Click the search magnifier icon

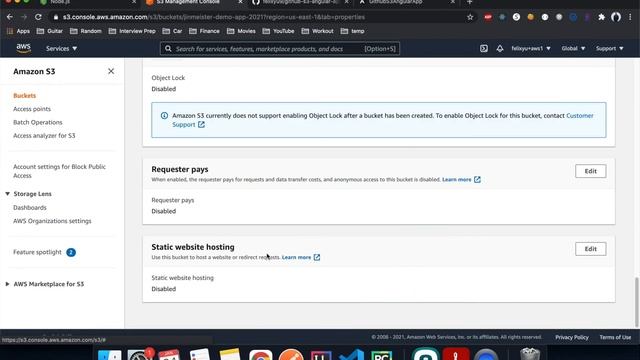coord(168,49)
